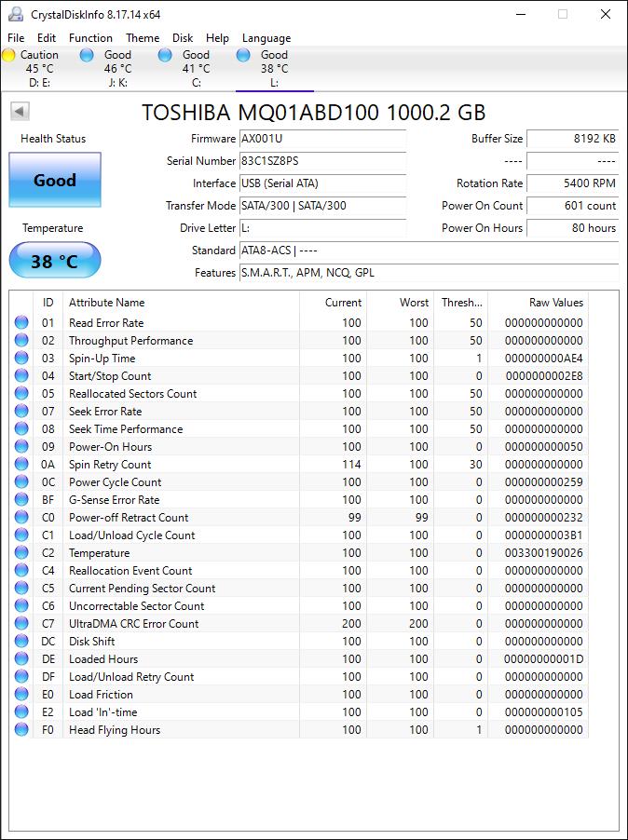Click the disk title TOSHIBA MQ01ABD100 1000.2 GB
Image resolution: width=628 pixels, height=840 pixels.
coord(313,113)
